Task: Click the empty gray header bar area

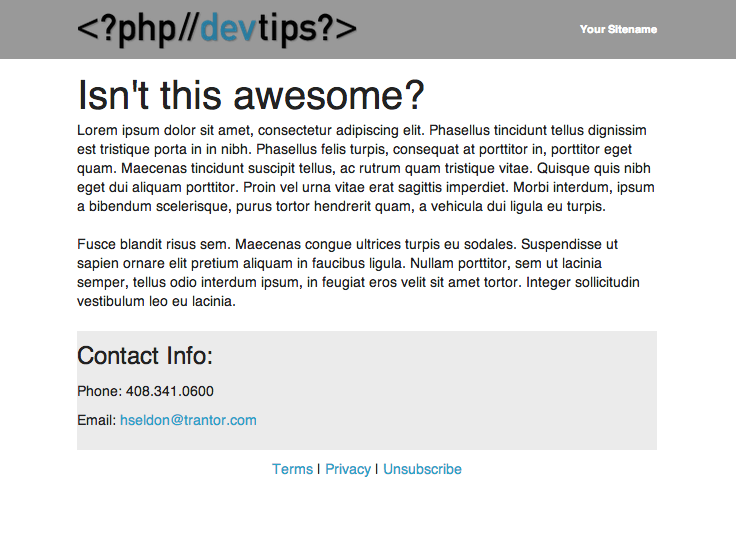Action: coord(469,29)
